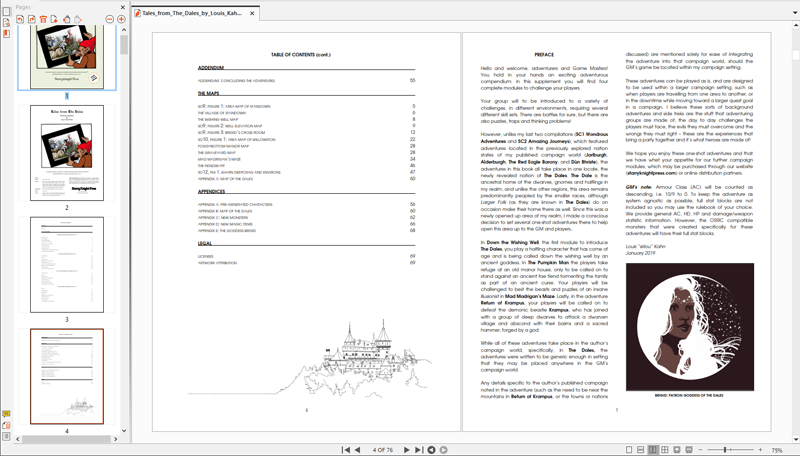
Task: Open the attachments panel icon
Action: click(x=6, y=425)
